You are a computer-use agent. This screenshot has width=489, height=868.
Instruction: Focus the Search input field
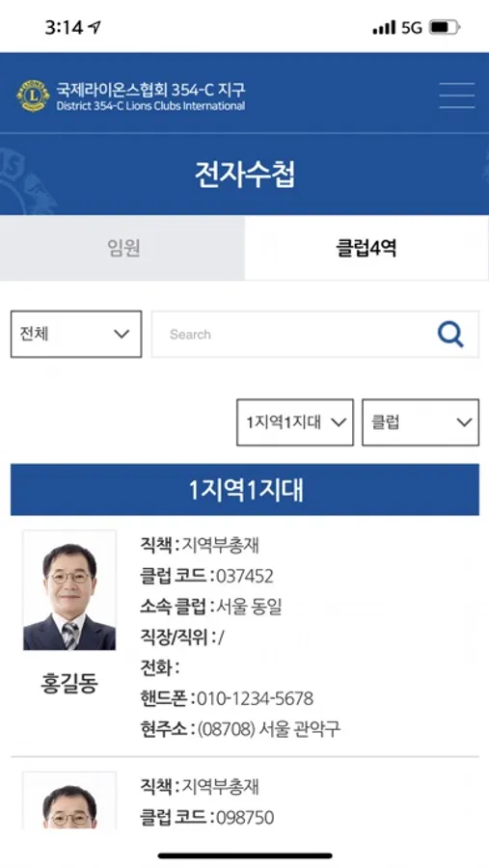[293, 335]
